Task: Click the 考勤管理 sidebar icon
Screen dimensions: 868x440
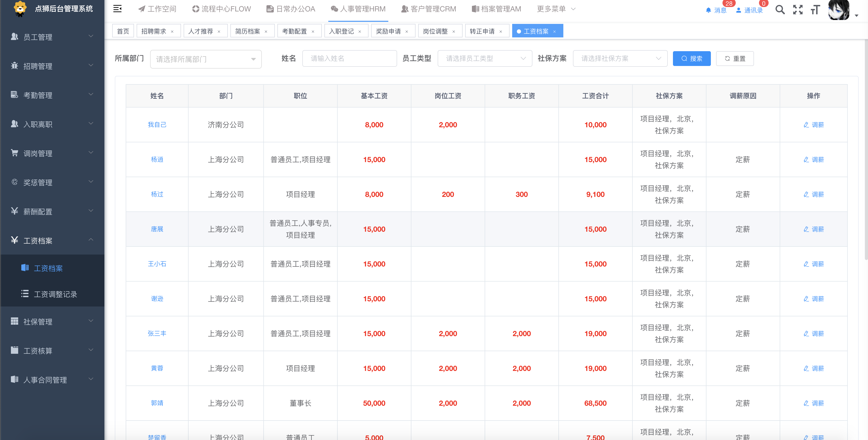Action: (15, 95)
